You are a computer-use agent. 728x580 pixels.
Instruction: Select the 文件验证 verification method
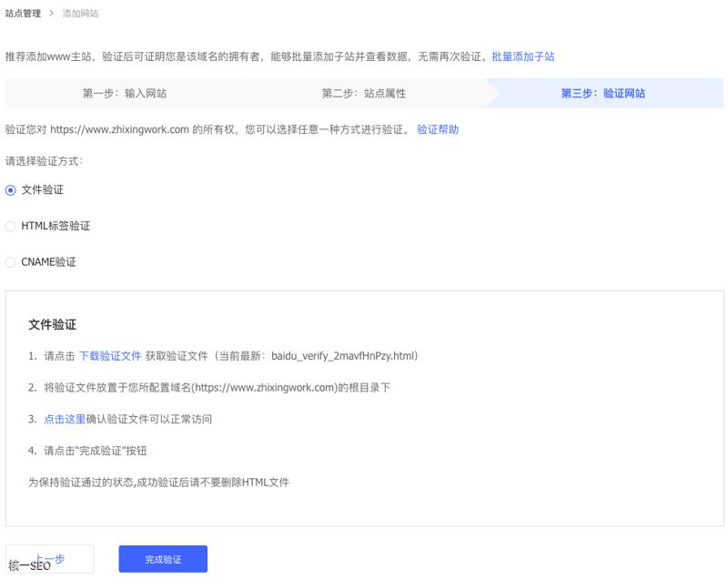tap(10, 189)
